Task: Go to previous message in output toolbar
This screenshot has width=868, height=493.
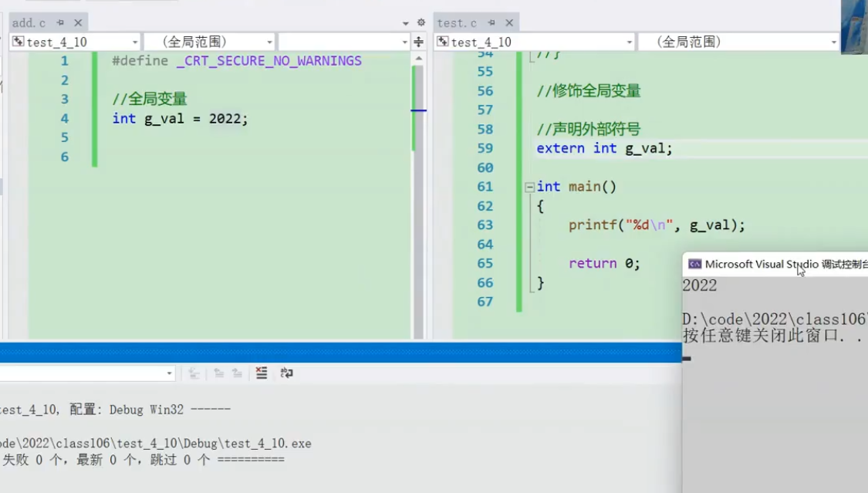Action: (218, 373)
